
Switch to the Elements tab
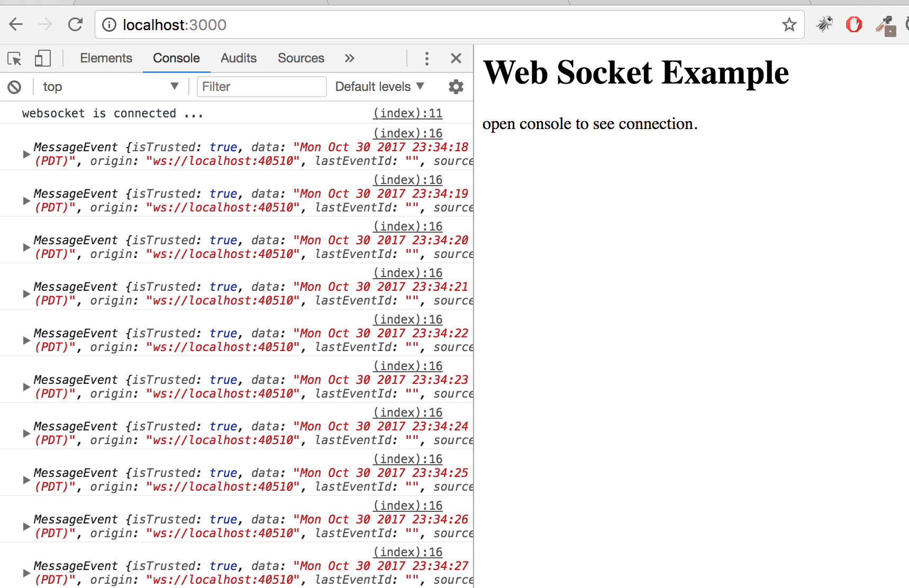pyautogui.click(x=106, y=58)
